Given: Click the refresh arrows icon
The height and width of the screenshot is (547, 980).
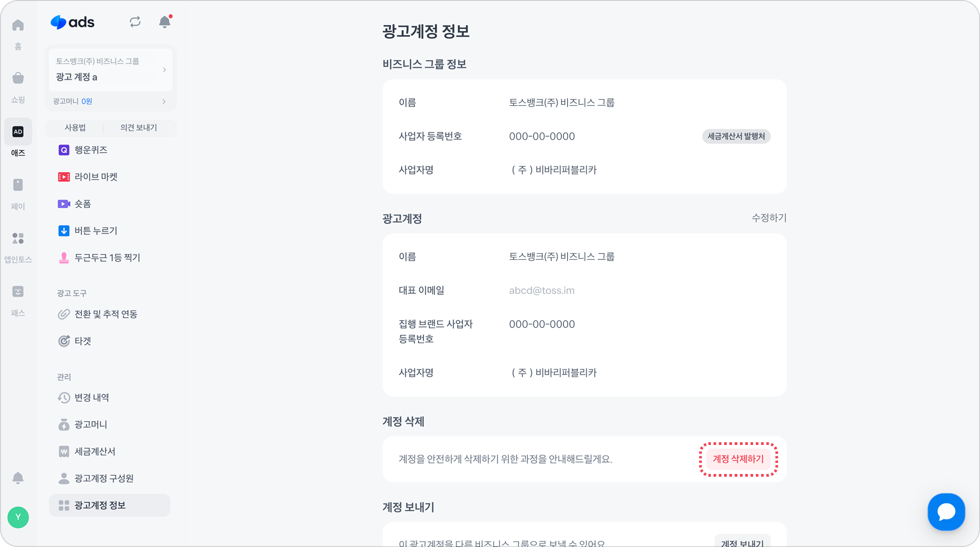Looking at the screenshot, I should 135,22.
